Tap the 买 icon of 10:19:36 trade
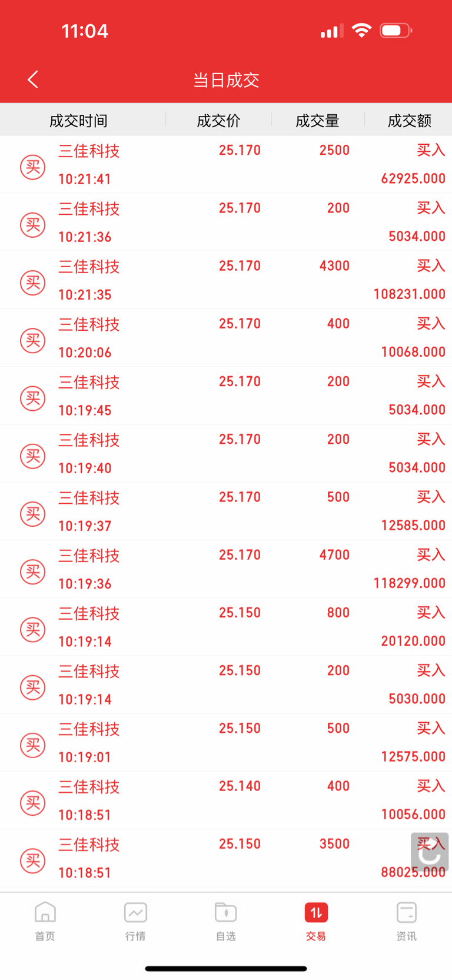 point(33,572)
